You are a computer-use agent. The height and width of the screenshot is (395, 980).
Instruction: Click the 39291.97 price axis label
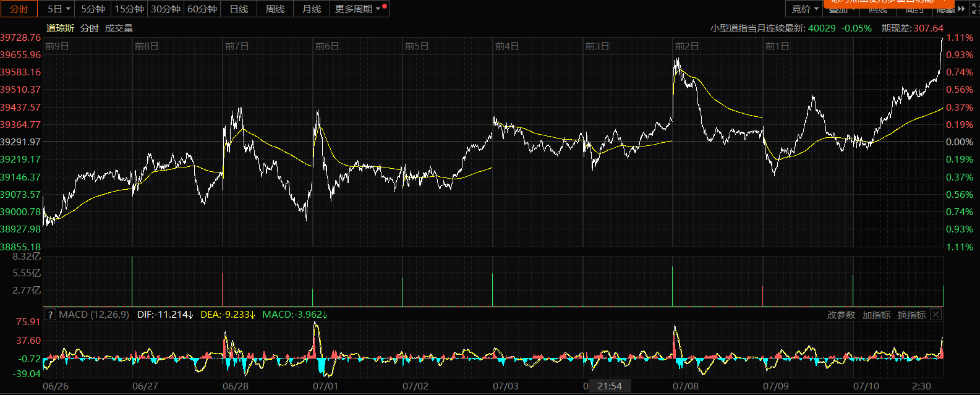[20, 142]
